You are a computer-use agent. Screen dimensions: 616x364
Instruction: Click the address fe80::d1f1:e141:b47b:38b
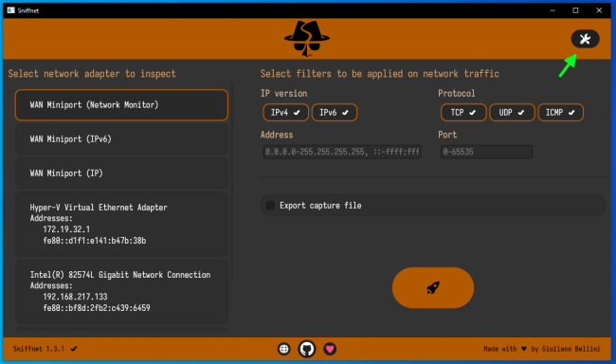coord(94,241)
